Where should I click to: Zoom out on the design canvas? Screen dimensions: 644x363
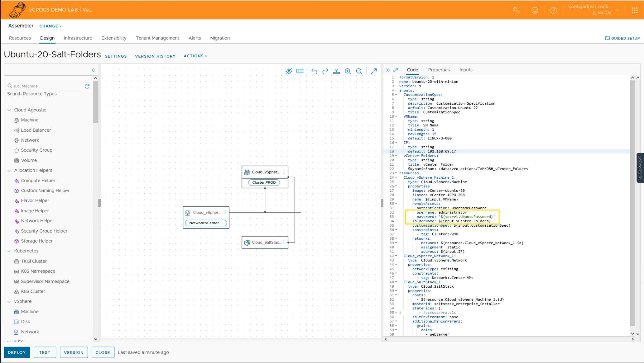coord(359,71)
